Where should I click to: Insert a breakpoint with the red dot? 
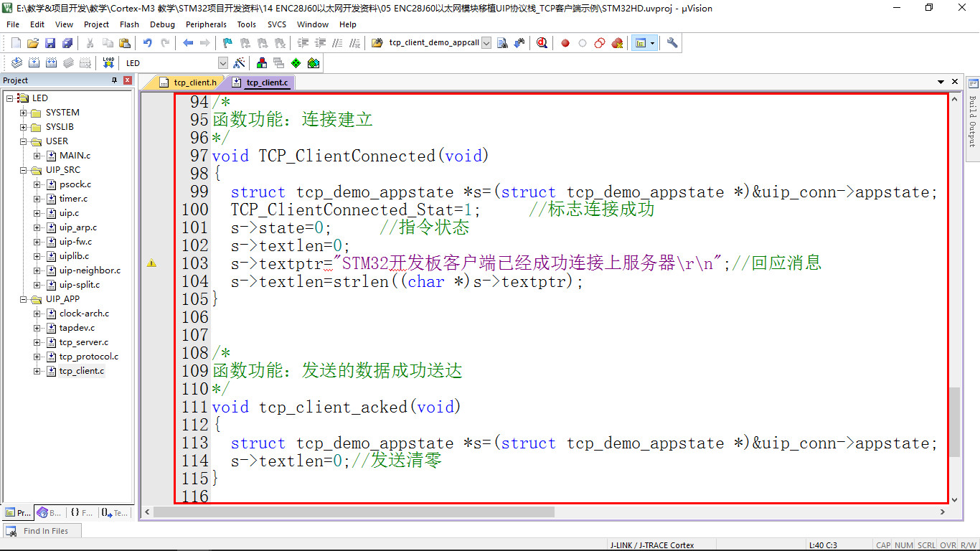[x=565, y=43]
